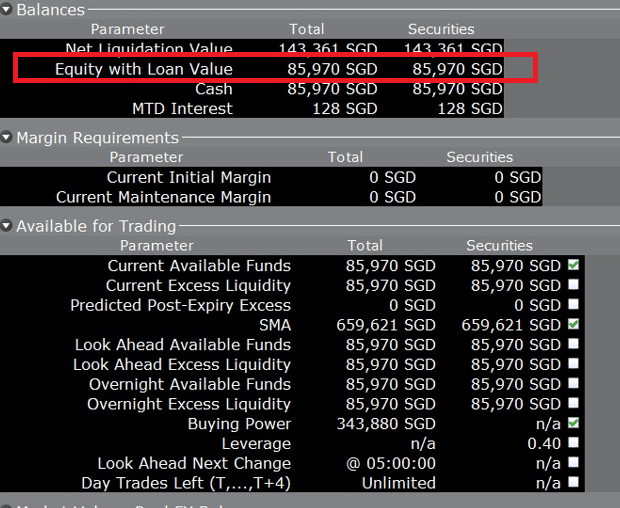
Task: Enable the Look Ahead Excess Liquidity checkbox
Action: click(x=573, y=365)
